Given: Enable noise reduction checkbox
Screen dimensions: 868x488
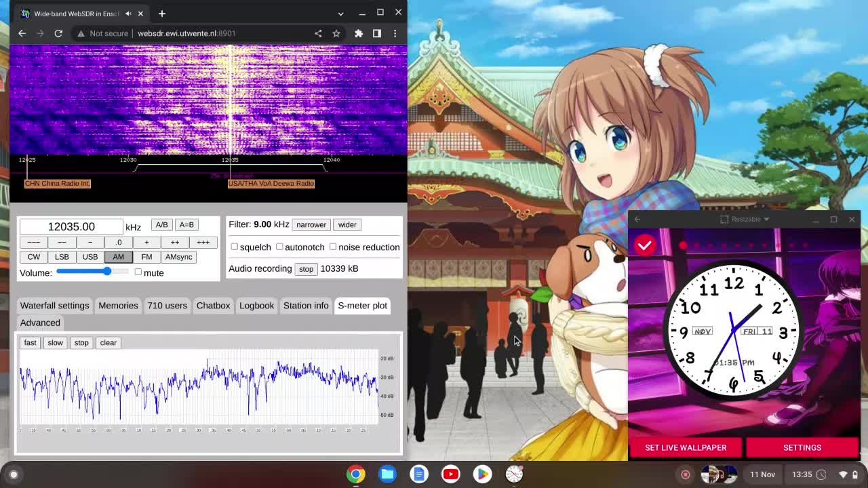Looking at the screenshot, I should tap(333, 247).
